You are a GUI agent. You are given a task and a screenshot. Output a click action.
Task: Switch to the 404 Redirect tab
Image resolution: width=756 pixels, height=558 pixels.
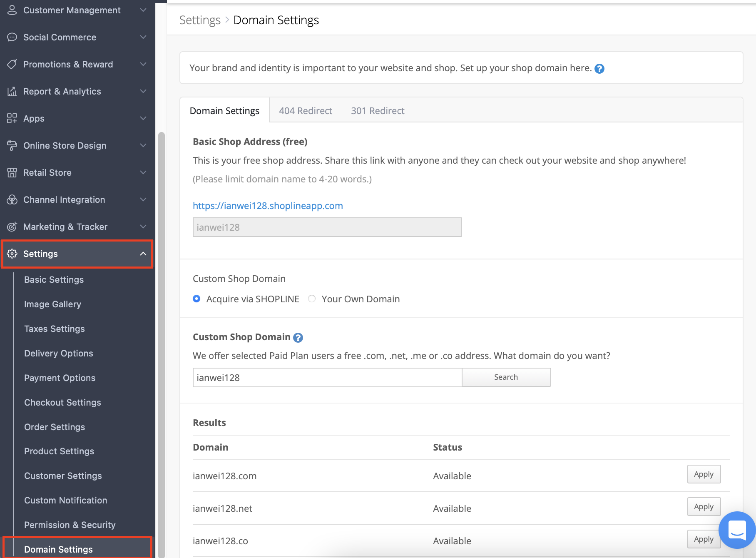click(306, 111)
